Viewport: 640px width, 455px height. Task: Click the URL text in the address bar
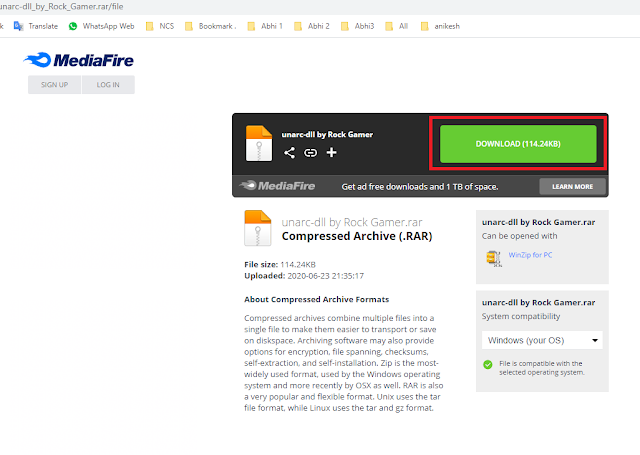(61, 7)
